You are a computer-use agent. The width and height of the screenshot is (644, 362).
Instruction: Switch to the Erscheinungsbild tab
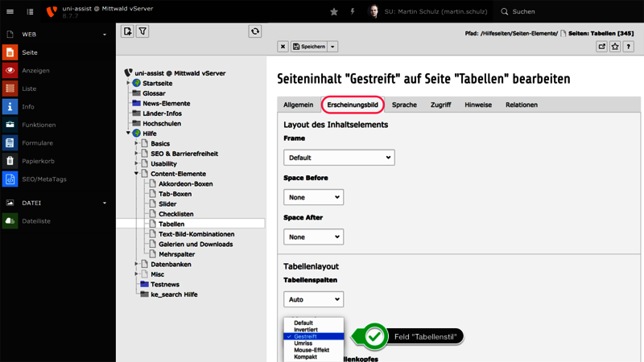point(353,105)
